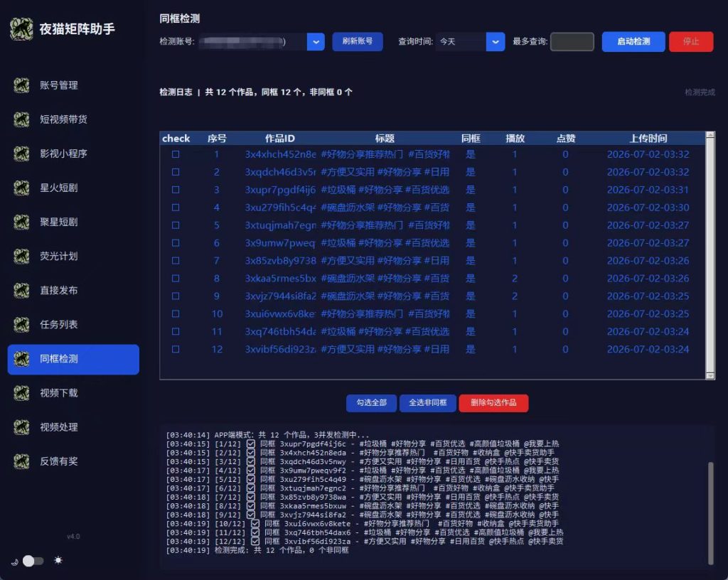Open 账号管理 in the sidebar
This screenshot has width=728, height=580.
[73, 85]
